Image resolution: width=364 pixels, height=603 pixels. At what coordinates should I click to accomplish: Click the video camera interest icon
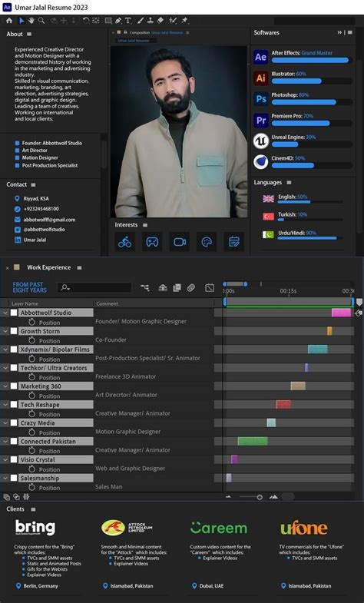(180, 242)
